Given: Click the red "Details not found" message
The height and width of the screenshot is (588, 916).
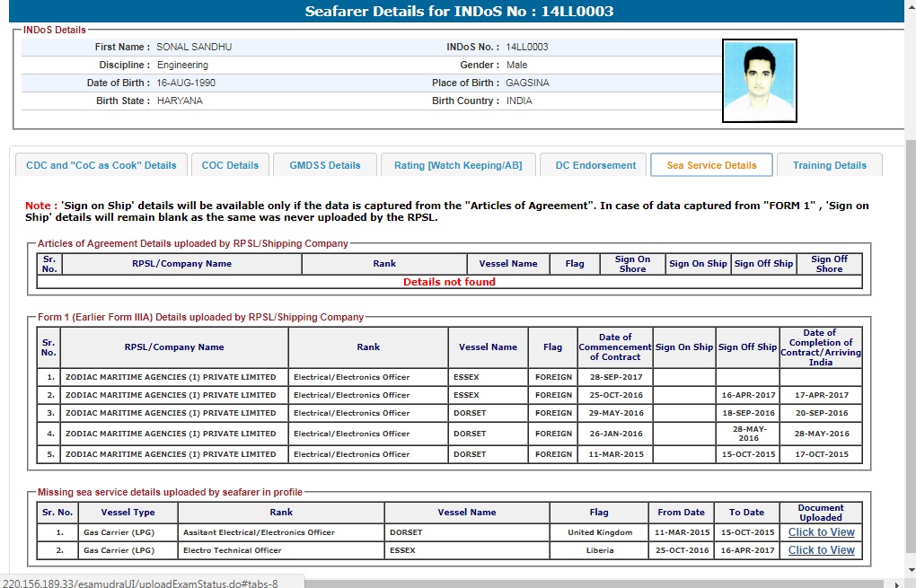Looking at the screenshot, I should (x=449, y=282).
